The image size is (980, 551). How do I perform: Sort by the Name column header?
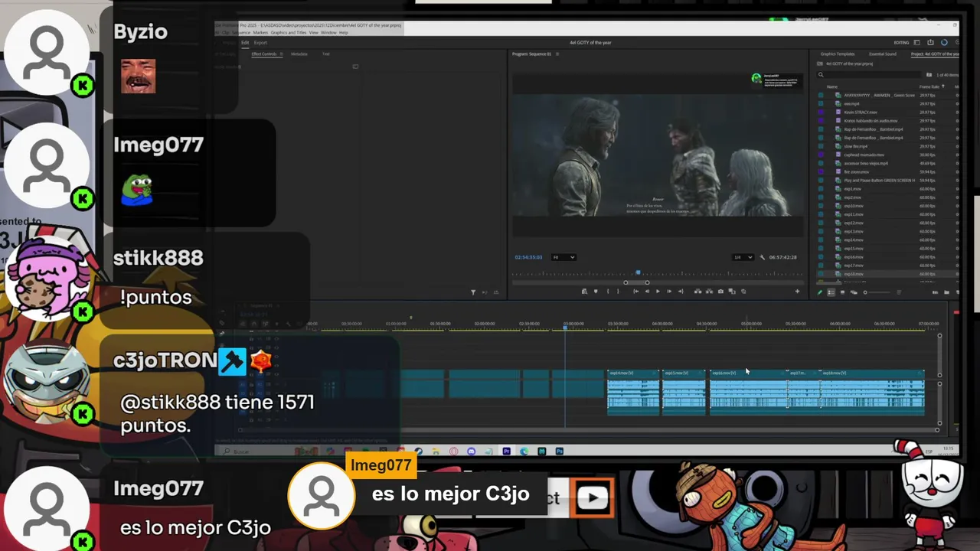click(x=832, y=86)
